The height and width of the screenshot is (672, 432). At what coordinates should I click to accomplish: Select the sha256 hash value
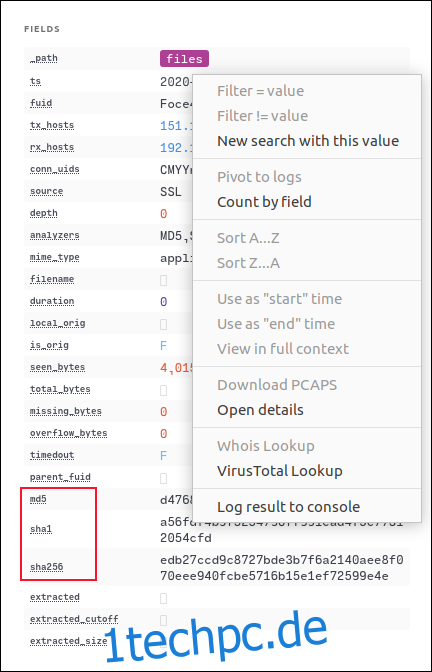pyautogui.click(x=282, y=568)
